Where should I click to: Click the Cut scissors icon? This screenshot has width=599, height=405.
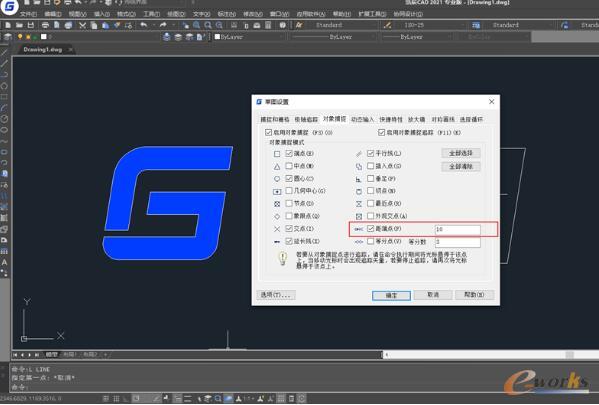coord(82,25)
